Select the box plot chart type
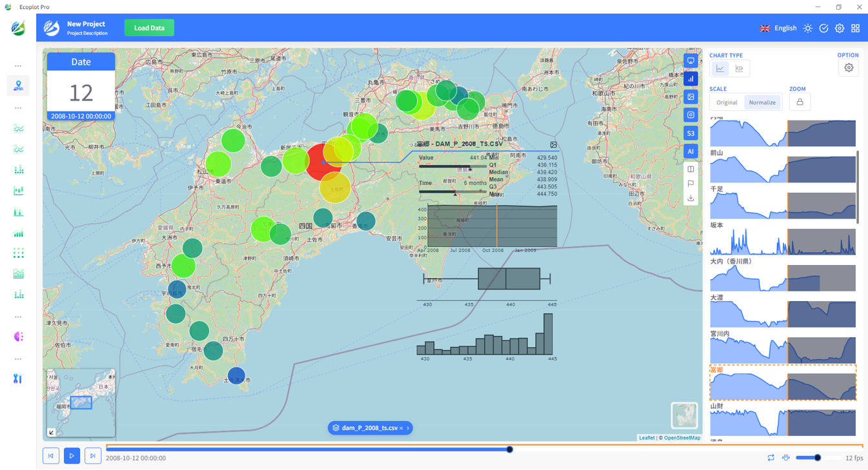The image size is (868, 470). (x=739, y=68)
